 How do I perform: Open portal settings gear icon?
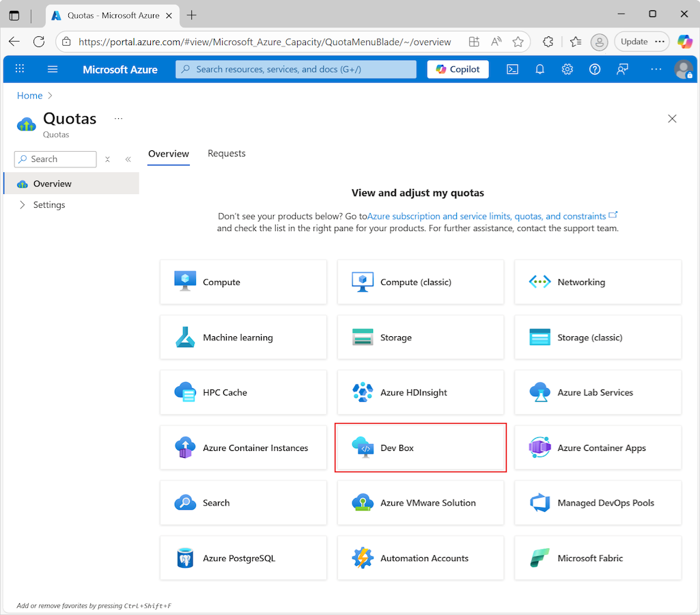pyautogui.click(x=567, y=69)
